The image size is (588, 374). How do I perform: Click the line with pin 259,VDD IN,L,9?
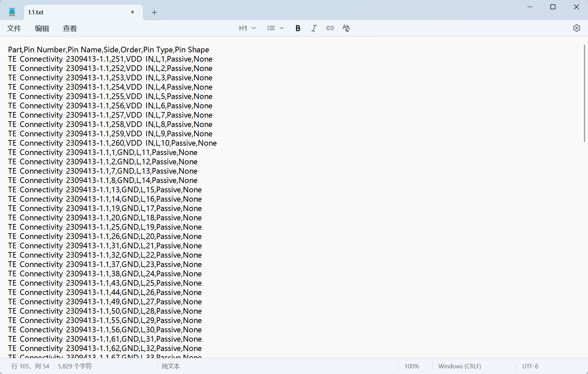110,134
